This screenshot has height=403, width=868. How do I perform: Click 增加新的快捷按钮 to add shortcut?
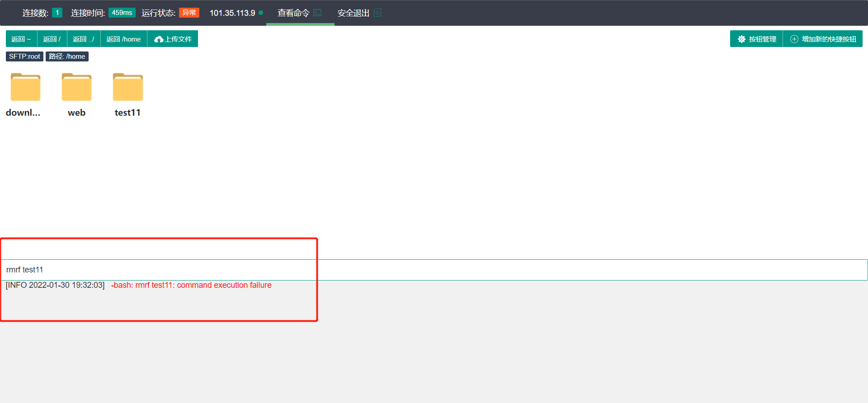823,39
